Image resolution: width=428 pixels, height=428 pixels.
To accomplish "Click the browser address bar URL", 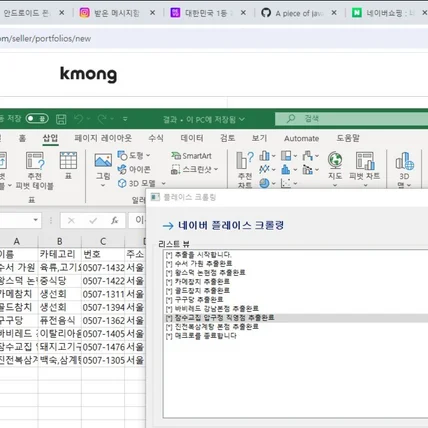I will 45,39.
